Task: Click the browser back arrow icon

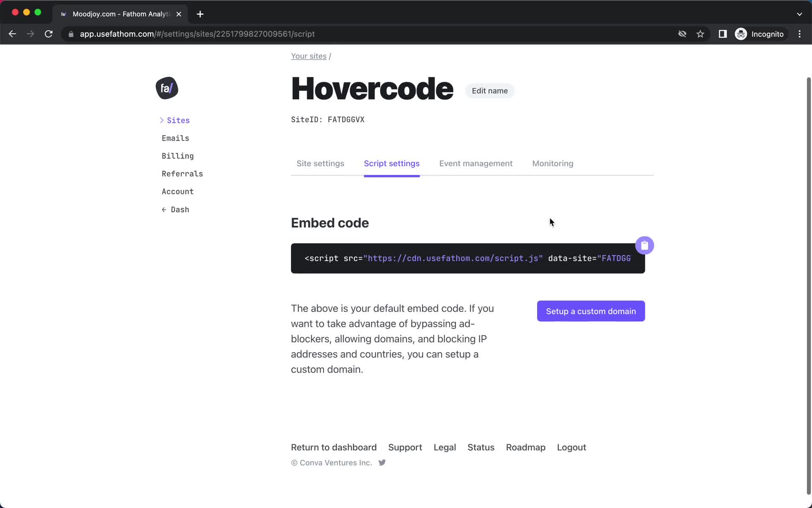Action: (12, 34)
